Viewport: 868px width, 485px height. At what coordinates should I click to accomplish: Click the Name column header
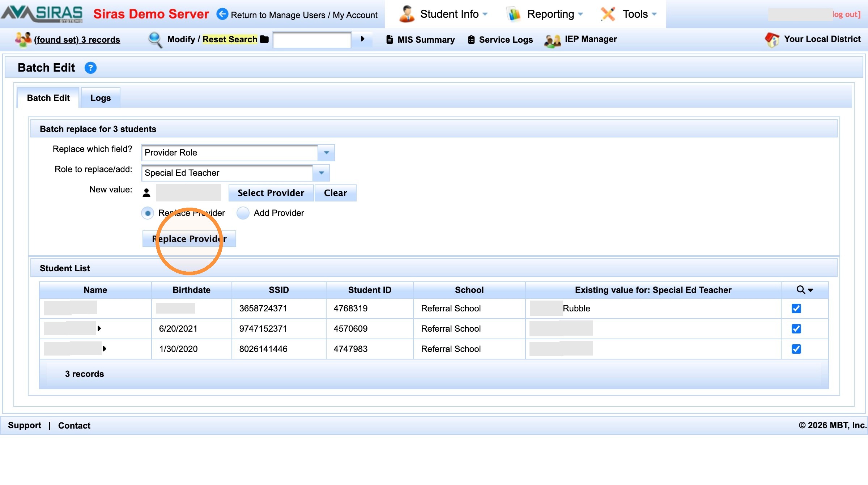95,290
